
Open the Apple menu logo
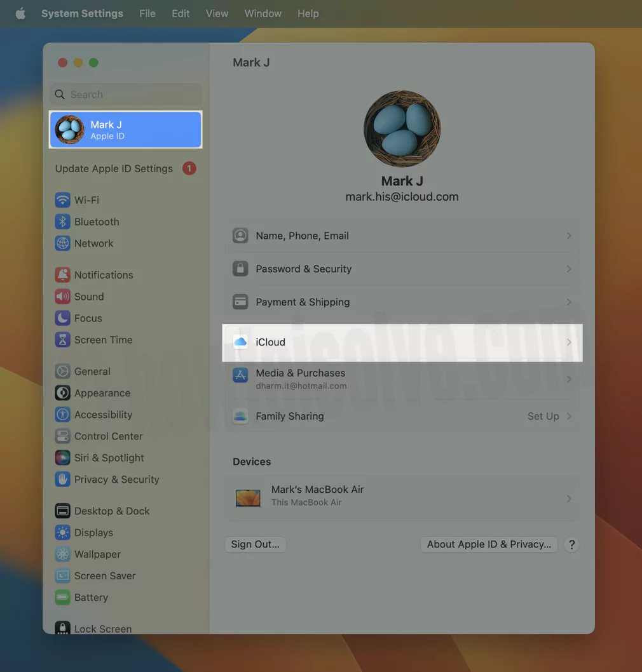coord(20,14)
